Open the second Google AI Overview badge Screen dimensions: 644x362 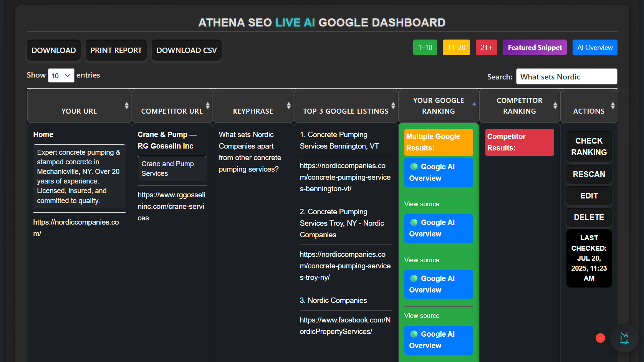click(x=439, y=228)
